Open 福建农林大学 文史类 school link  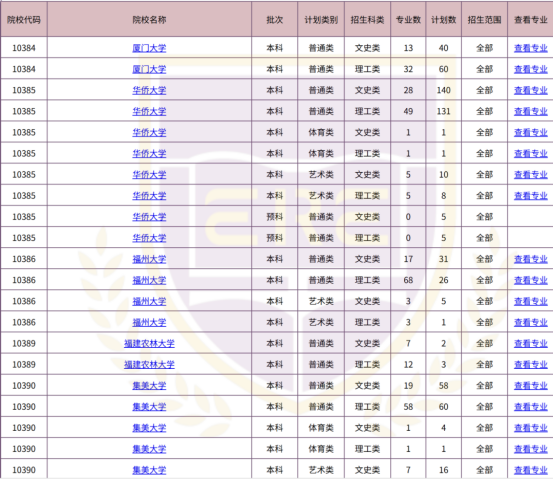pos(149,344)
